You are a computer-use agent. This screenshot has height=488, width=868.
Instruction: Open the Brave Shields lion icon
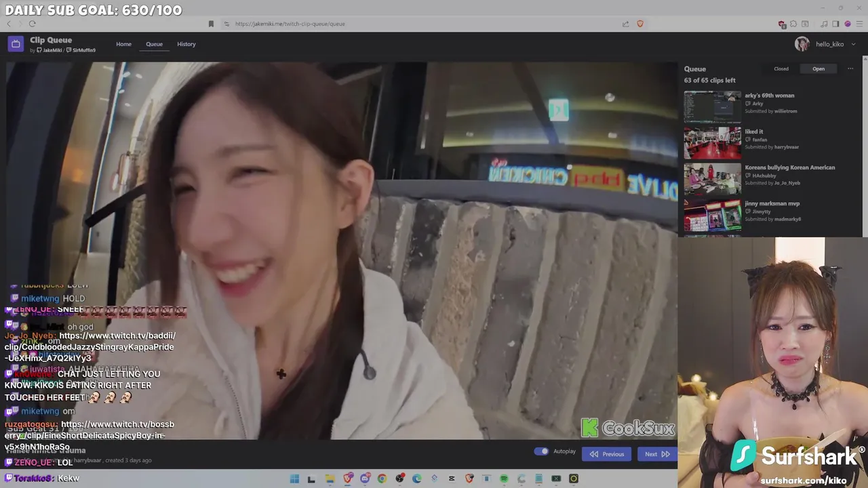point(639,24)
